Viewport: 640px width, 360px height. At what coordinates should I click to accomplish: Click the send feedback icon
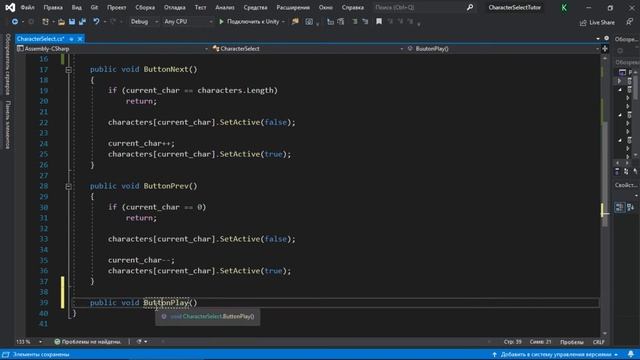pyautogui.click(x=629, y=22)
